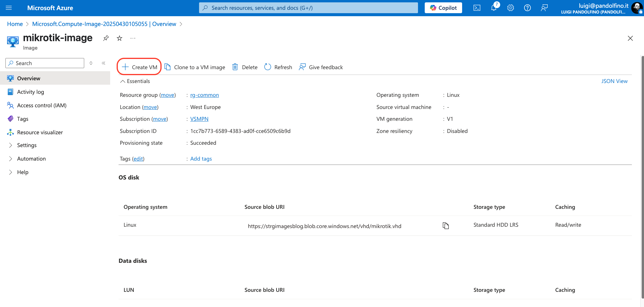Expand the Automation menu group
This screenshot has width=644, height=307.
tap(31, 159)
